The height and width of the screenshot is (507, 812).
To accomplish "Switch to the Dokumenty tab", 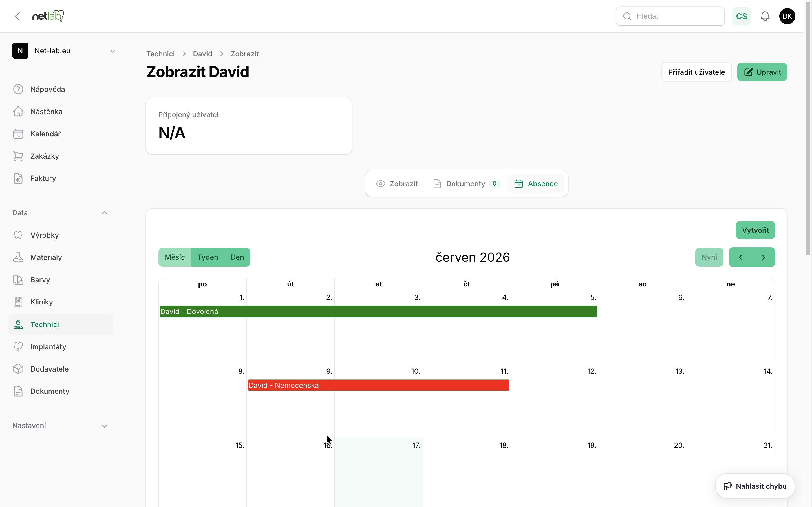I will pyautogui.click(x=466, y=184).
